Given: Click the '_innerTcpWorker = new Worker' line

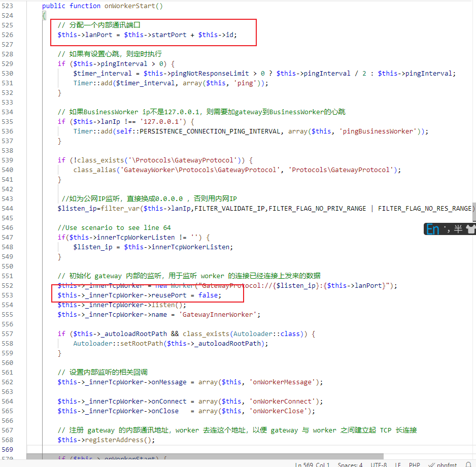Looking at the screenshot, I should (227, 286).
